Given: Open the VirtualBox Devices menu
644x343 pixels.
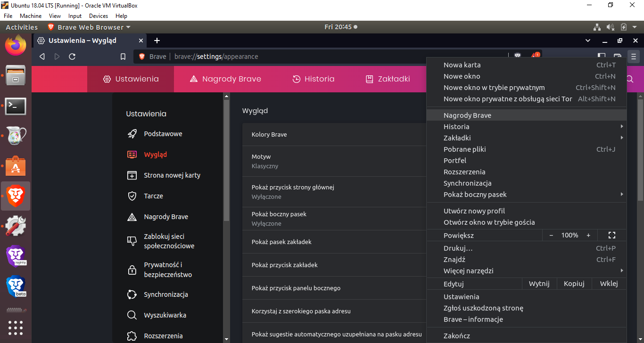Looking at the screenshot, I should 99,16.
